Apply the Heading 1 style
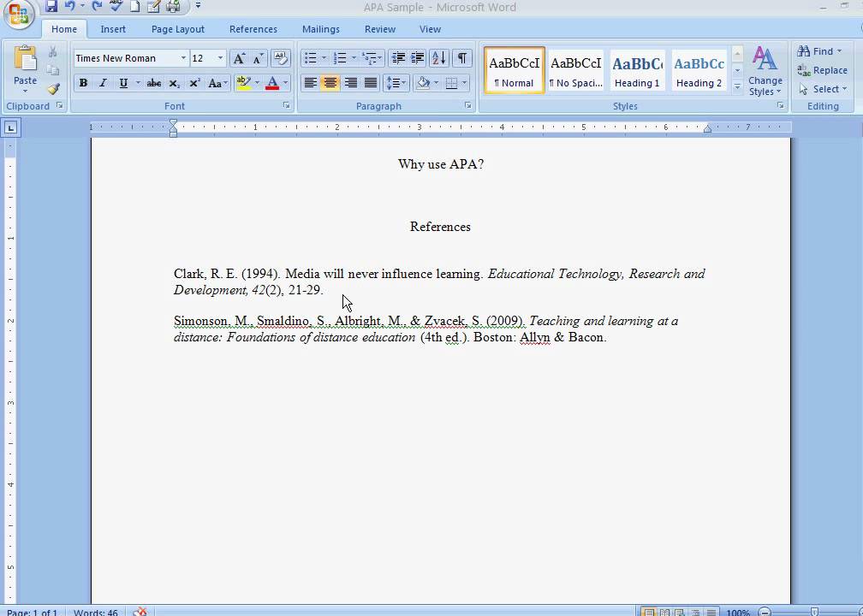 coord(637,70)
